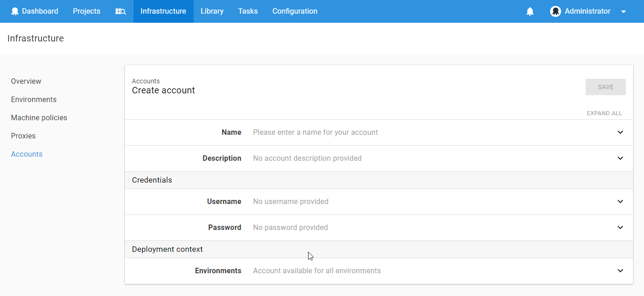Click the 'No username provided' text
Screen dimensions: 644x296
pyautogui.click(x=291, y=202)
